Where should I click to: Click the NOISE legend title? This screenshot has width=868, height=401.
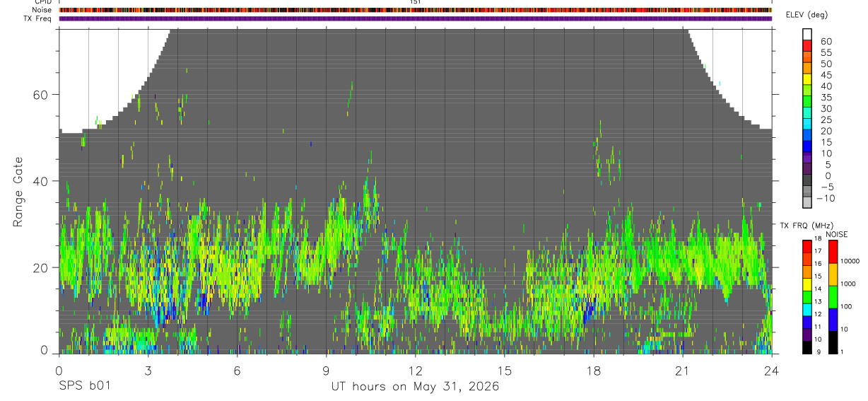pos(837,234)
